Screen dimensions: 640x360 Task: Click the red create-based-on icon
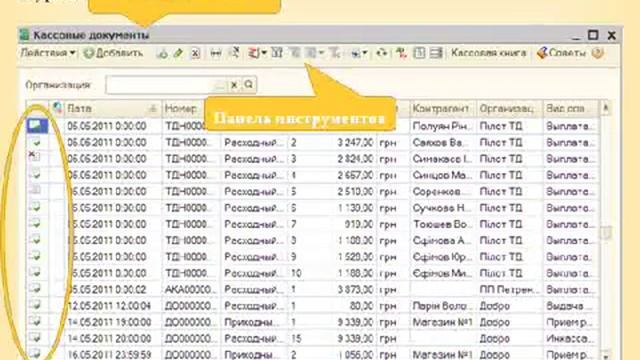tap(253, 53)
